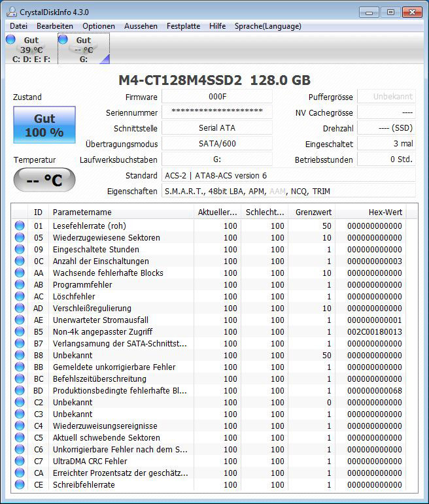Screen dimensions: 429x504
Task: Click status icon of Programmfehler row
Action: [20, 284]
